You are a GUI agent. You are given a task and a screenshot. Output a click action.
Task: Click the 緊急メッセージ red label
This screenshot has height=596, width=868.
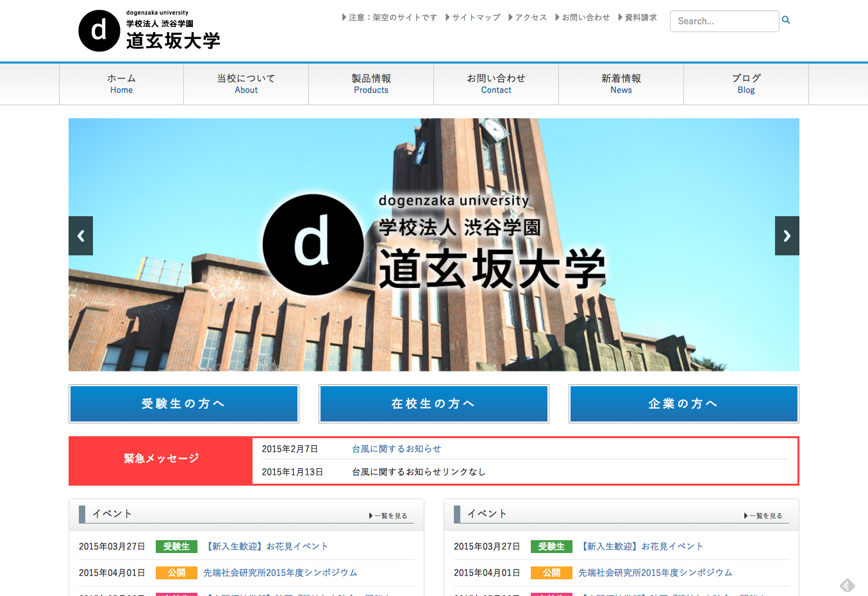click(x=161, y=461)
